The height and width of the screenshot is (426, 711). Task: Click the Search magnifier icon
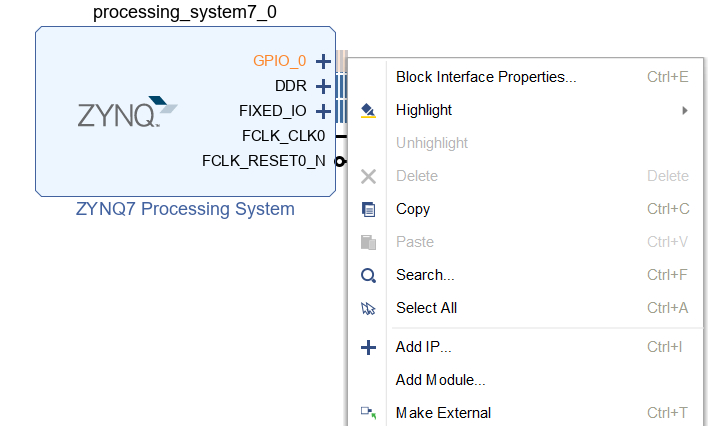pos(368,275)
